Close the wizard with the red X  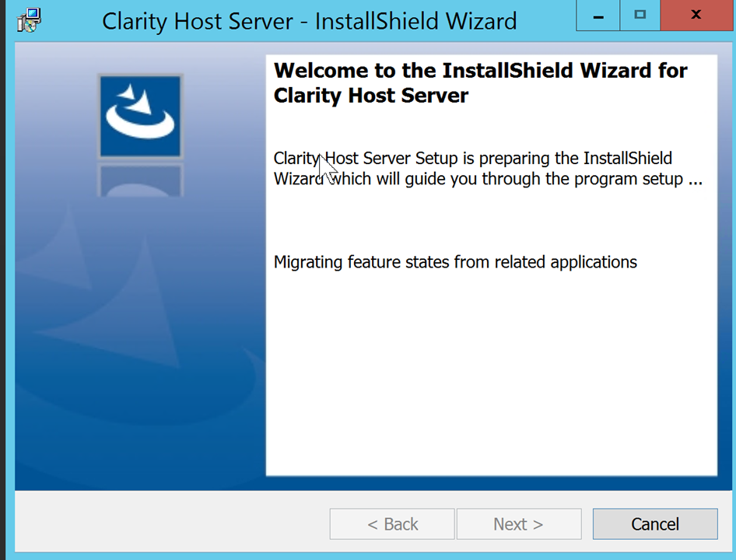tap(696, 16)
